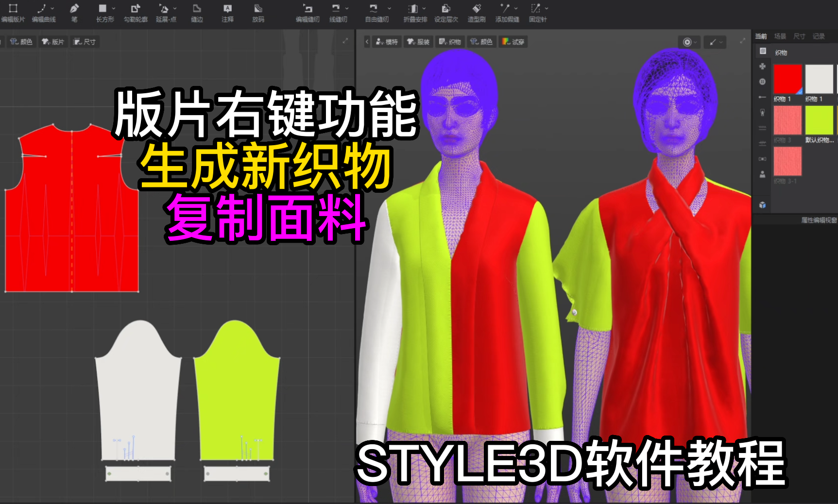The image size is (838, 504).
Task: Open the bow-tie trim icon in sidebar
Action: (762, 159)
